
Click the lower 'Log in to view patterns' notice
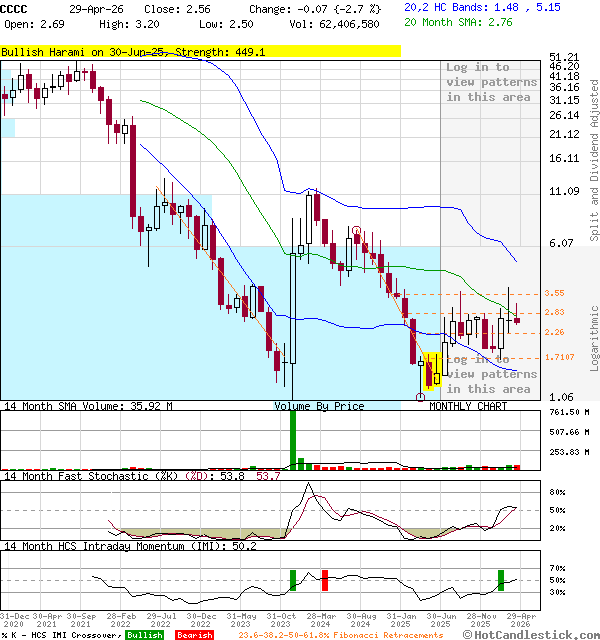pos(488,374)
